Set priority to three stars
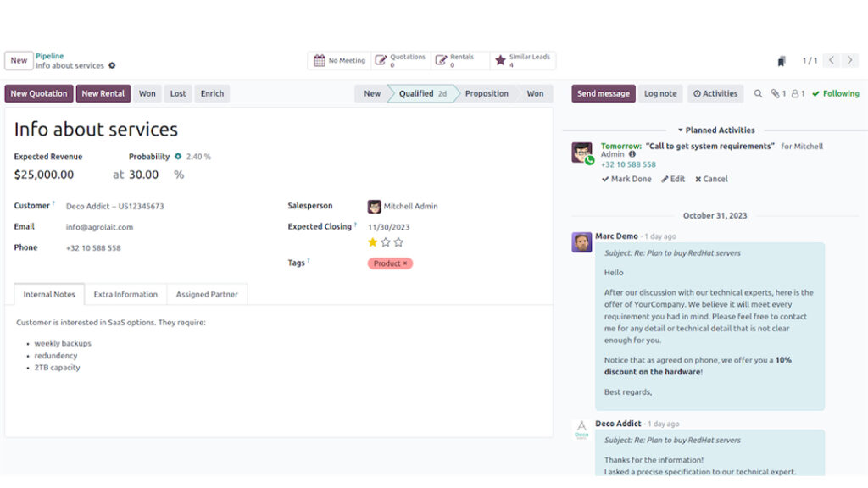The height and width of the screenshot is (488, 868). (x=398, y=242)
